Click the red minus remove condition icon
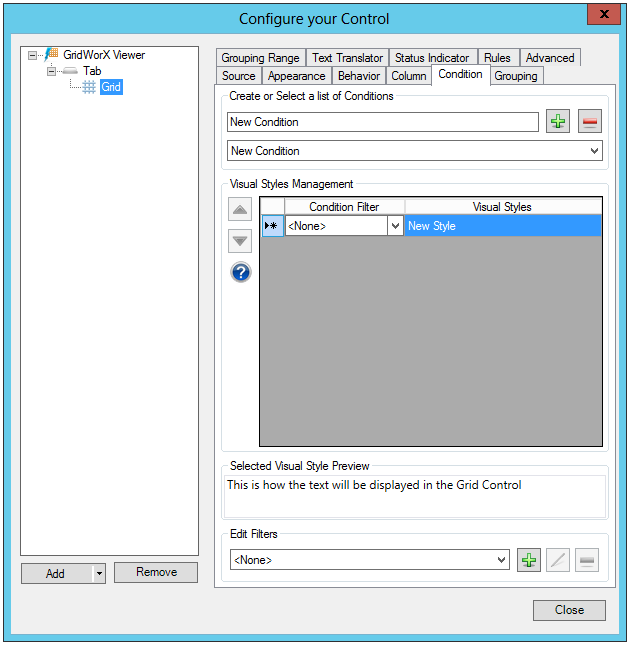 (x=590, y=122)
